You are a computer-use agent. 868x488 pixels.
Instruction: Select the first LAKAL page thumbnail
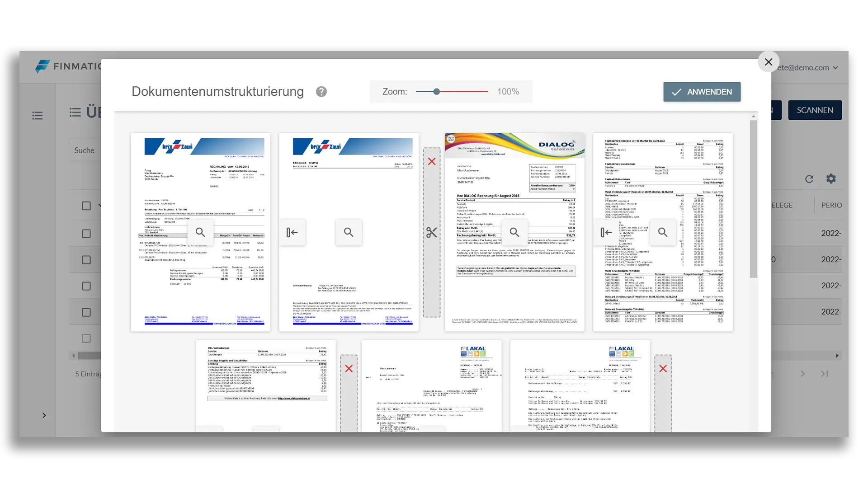point(432,386)
